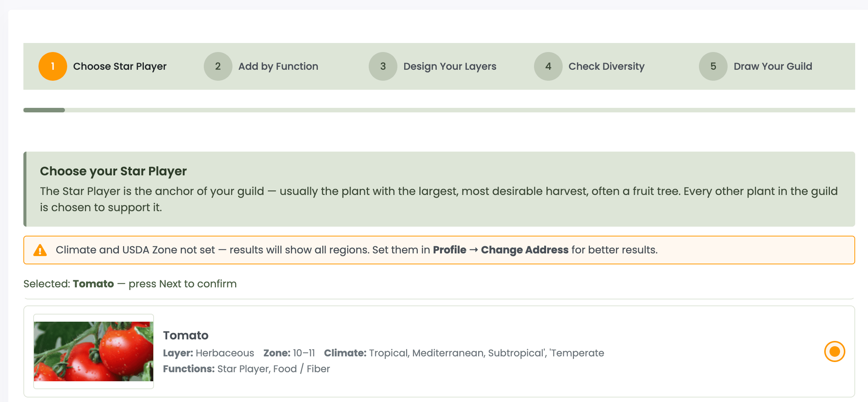Click the step 2 number circle

(x=218, y=66)
